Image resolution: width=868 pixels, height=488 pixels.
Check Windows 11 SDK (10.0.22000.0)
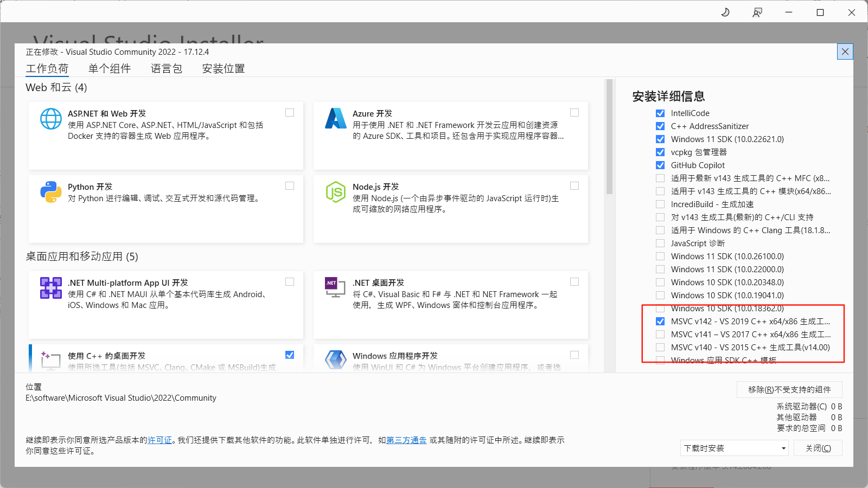pyautogui.click(x=660, y=269)
